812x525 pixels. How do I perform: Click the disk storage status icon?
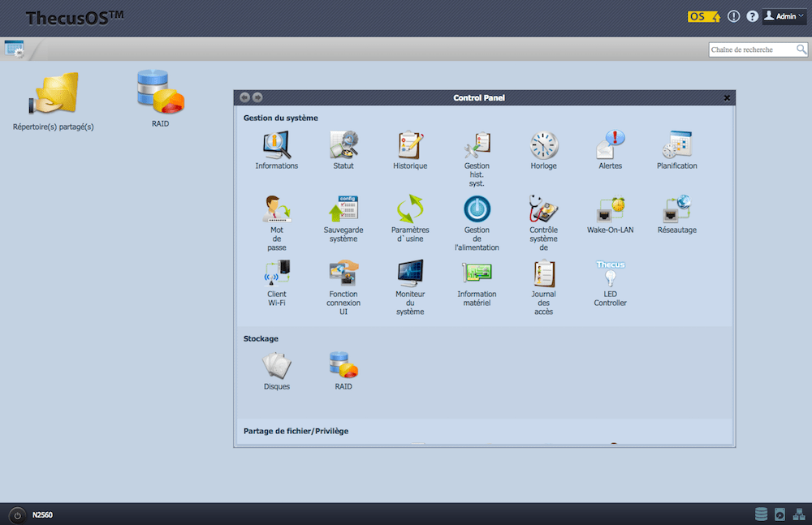pyautogui.click(x=761, y=514)
